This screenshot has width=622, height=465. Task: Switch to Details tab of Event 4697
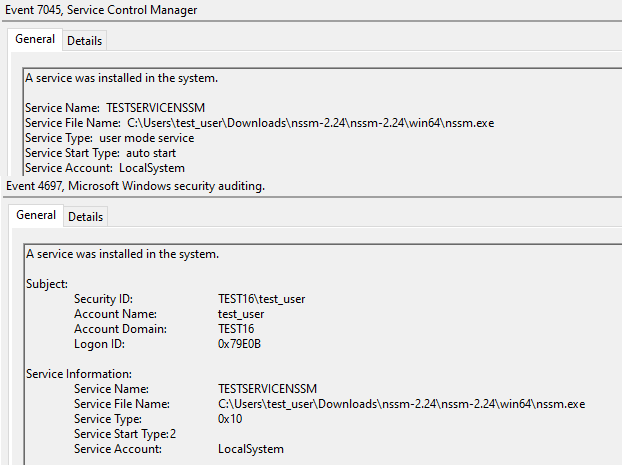click(85, 216)
